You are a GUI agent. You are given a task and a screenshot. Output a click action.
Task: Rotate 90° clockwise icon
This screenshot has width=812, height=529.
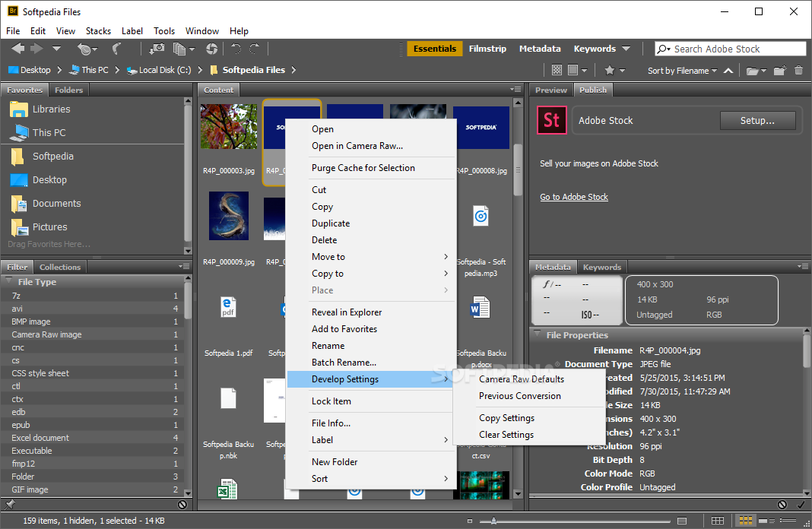(254, 49)
